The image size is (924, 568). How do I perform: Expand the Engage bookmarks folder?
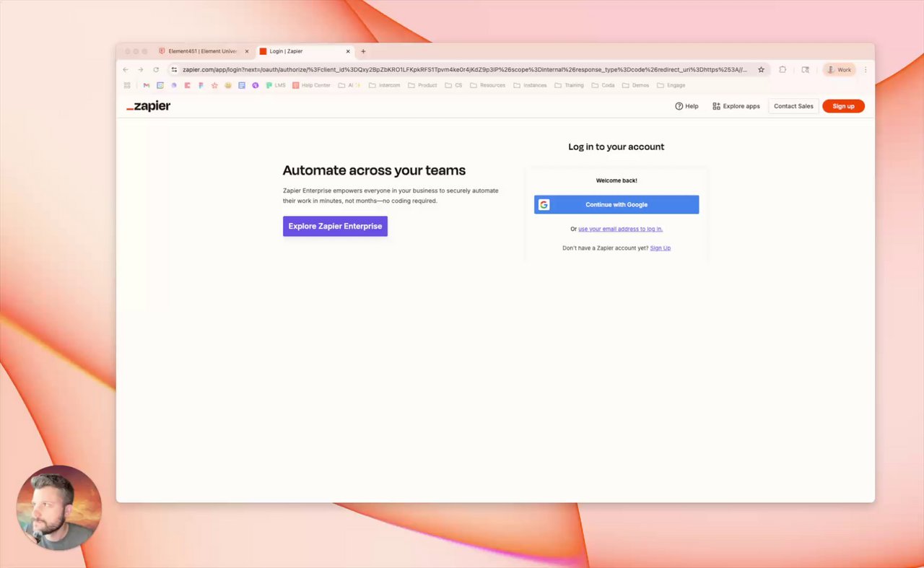pyautogui.click(x=671, y=85)
